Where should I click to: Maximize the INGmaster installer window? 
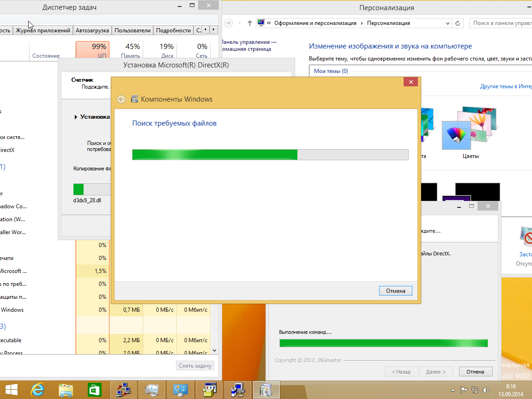[x=471, y=206]
